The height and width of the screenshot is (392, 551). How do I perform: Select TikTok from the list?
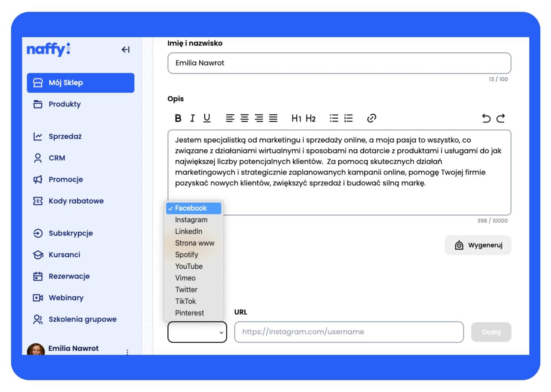194,301
